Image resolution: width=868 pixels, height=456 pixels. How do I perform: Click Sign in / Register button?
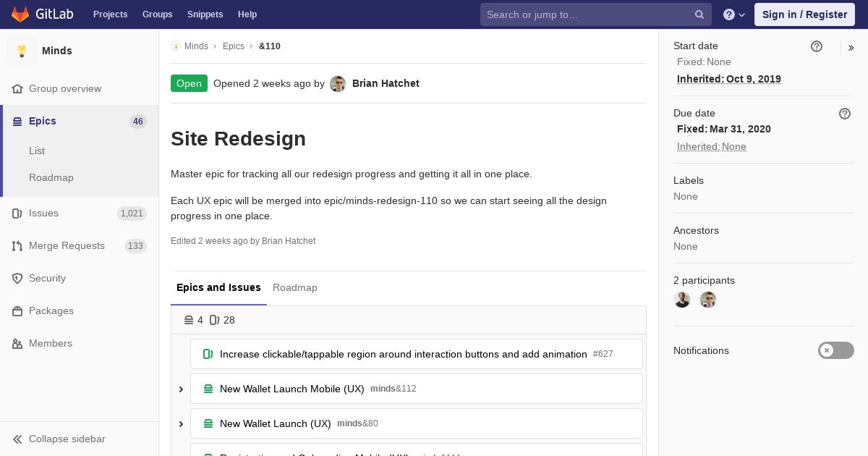pyautogui.click(x=804, y=14)
